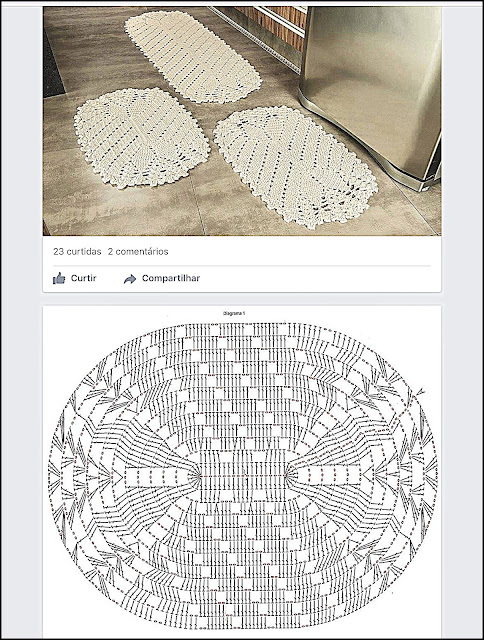Image resolution: width=484 pixels, height=640 pixels.
Task: Like the post via Curtir label
Action: pyautogui.click(x=84, y=278)
